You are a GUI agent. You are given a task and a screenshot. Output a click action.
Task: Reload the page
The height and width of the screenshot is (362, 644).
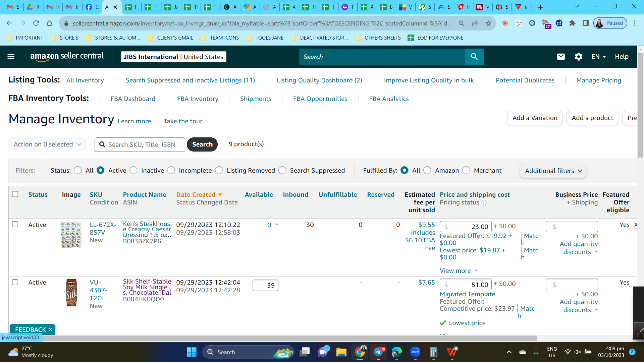click(x=36, y=23)
